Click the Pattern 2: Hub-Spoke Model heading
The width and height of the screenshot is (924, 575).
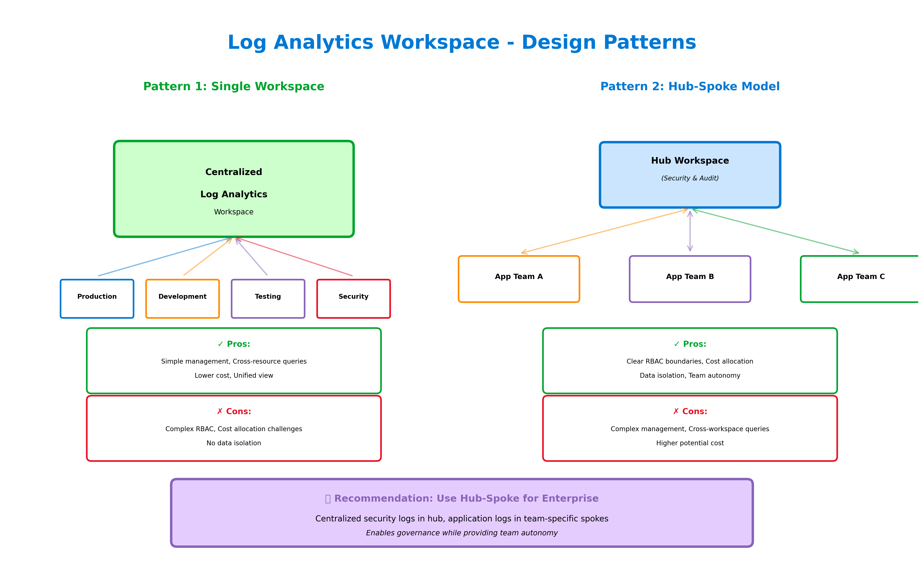pos(690,87)
